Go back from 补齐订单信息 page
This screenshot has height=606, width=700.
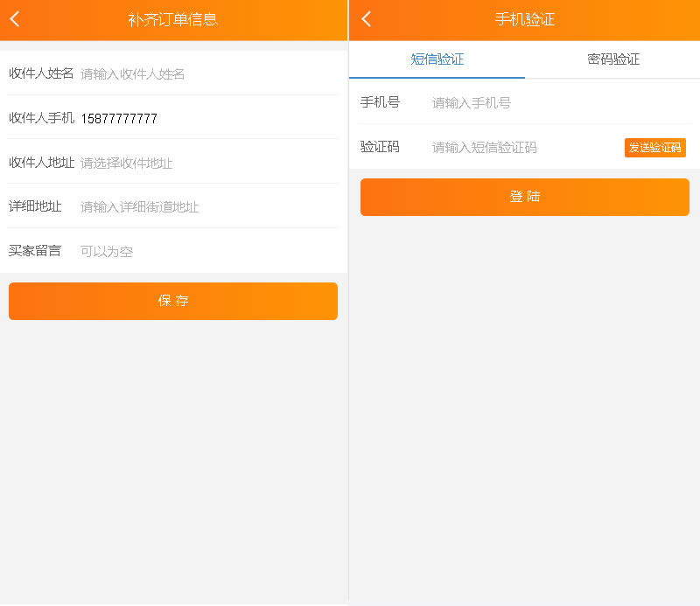[14, 19]
